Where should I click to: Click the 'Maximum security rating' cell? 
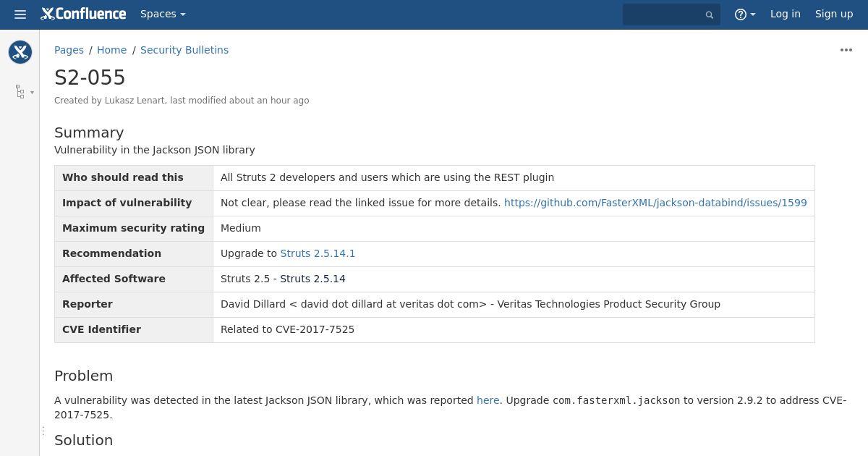pyautogui.click(x=134, y=229)
